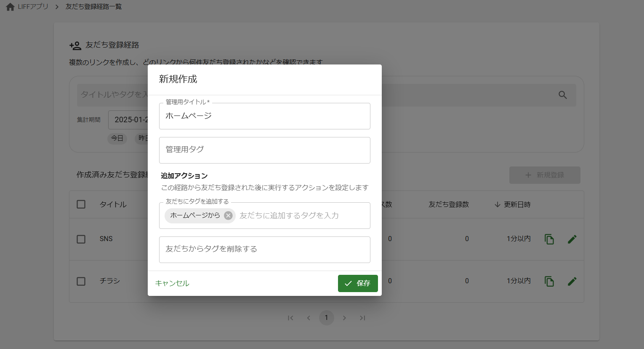Check the SNS row checkbox

[x=81, y=239]
